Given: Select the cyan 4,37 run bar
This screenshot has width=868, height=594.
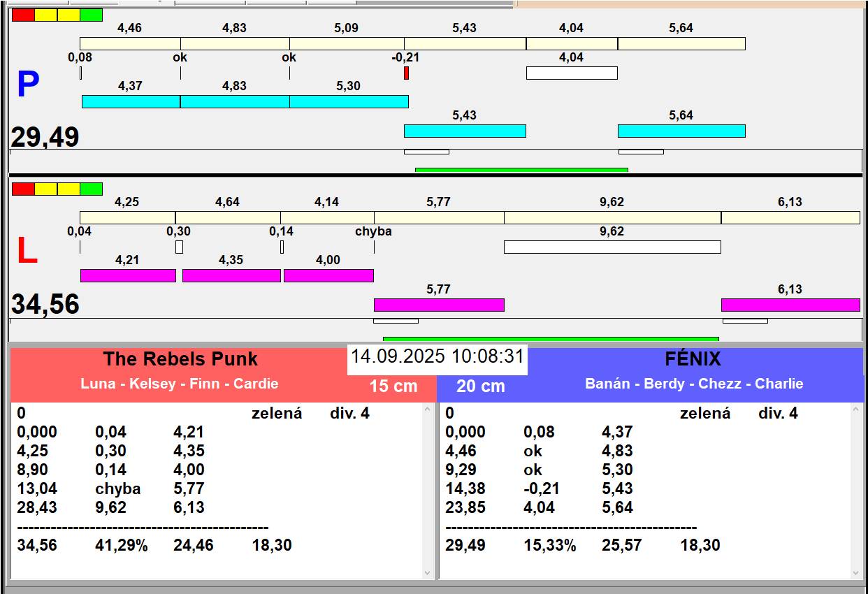Looking at the screenshot, I should tap(131, 101).
